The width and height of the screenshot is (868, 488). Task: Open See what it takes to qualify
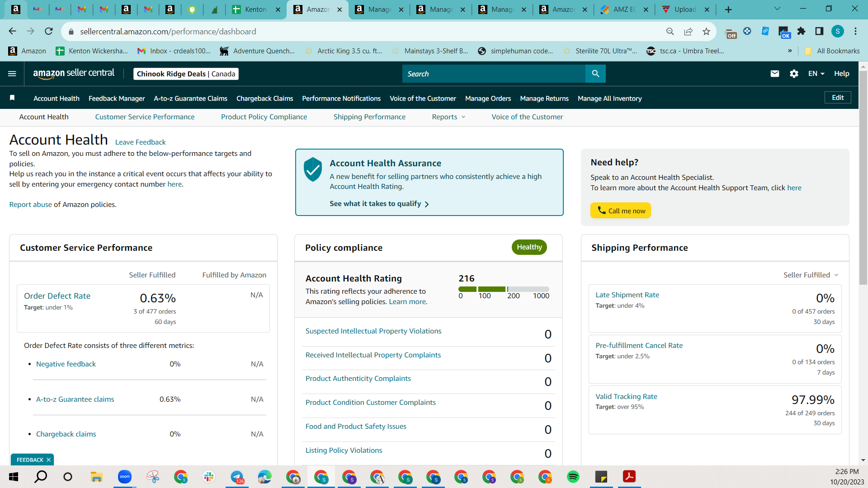(379, 204)
